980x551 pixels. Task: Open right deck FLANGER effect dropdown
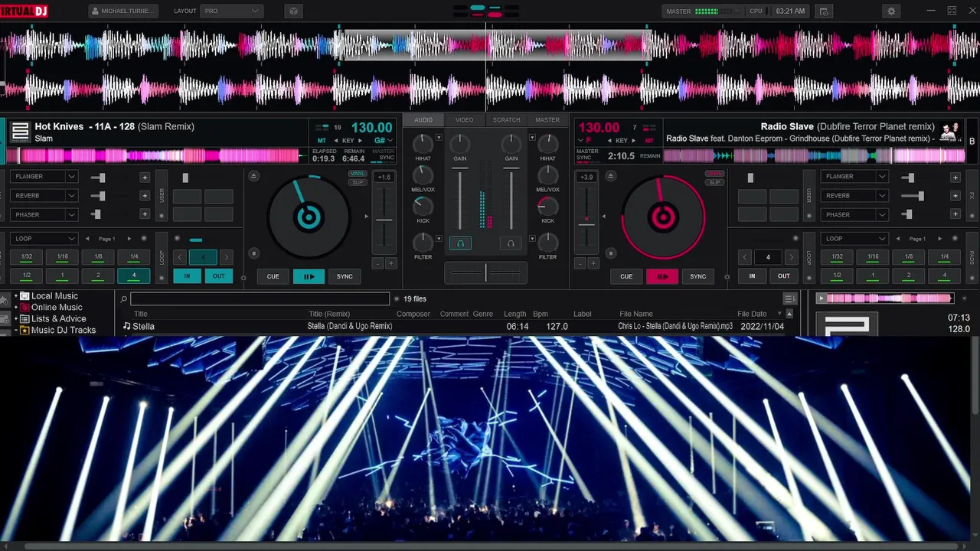pyautogui.click(x=854, y=177)
